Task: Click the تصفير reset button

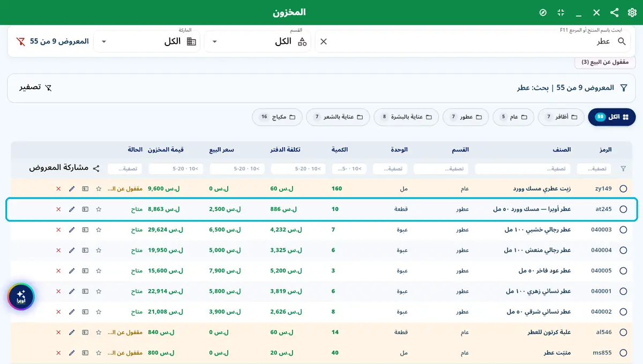Action: (36, 88)
